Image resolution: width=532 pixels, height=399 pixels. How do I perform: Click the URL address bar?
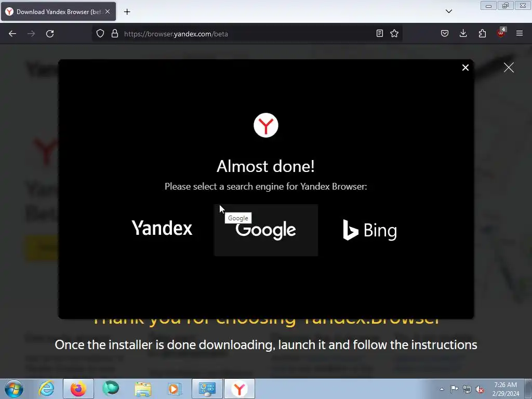pos(247,34)
